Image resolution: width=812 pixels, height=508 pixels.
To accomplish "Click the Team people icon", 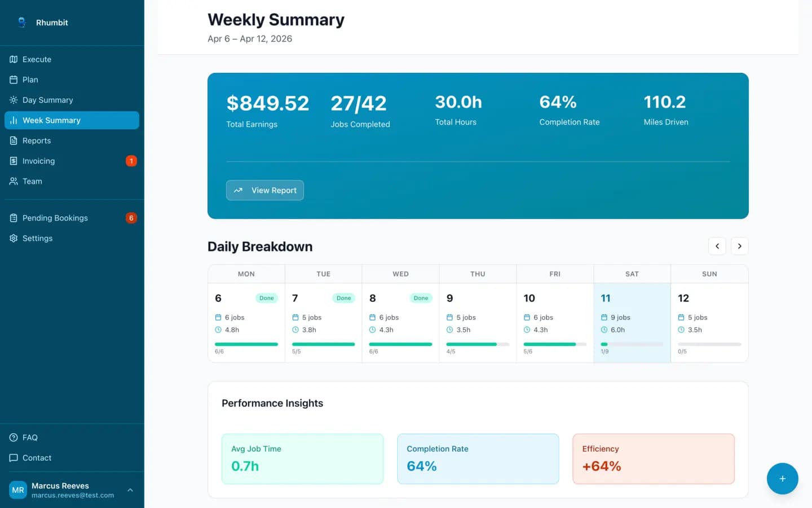I will [x=14, y=181].
